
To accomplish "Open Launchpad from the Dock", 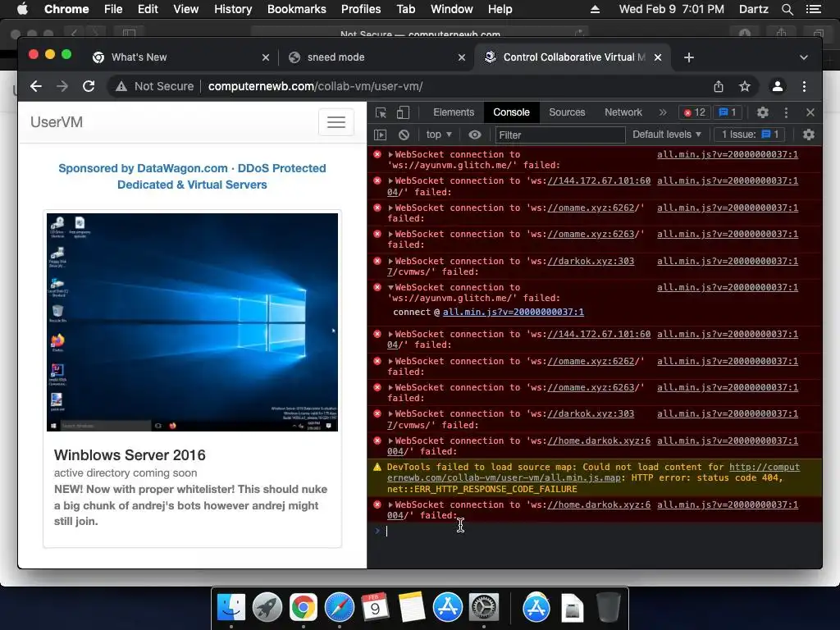I will [267, 608].
